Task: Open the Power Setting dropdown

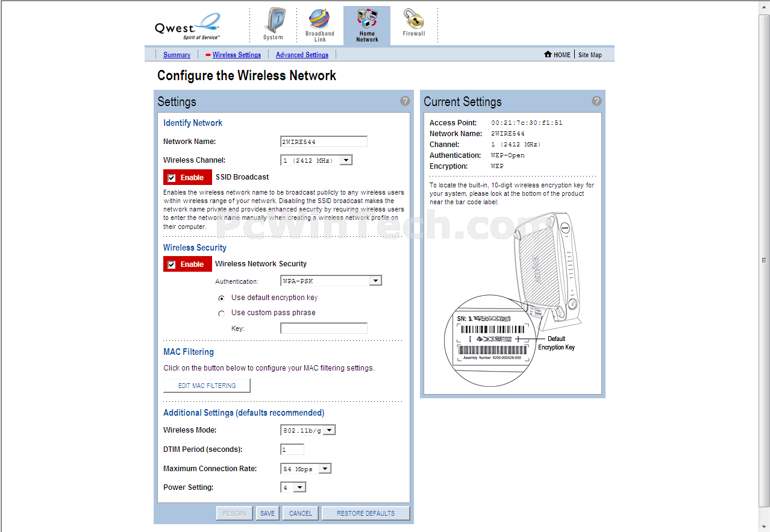Action: [x=293, y=487]
